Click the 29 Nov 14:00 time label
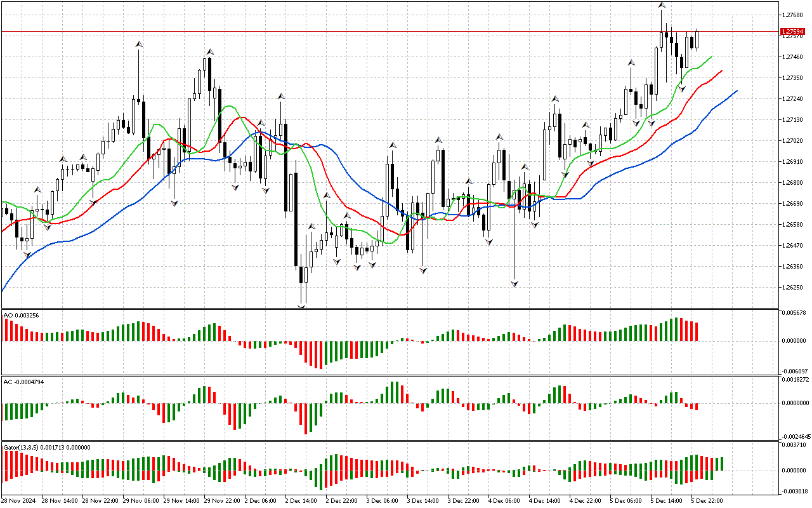Screen dimensions: 812x508 181,501
